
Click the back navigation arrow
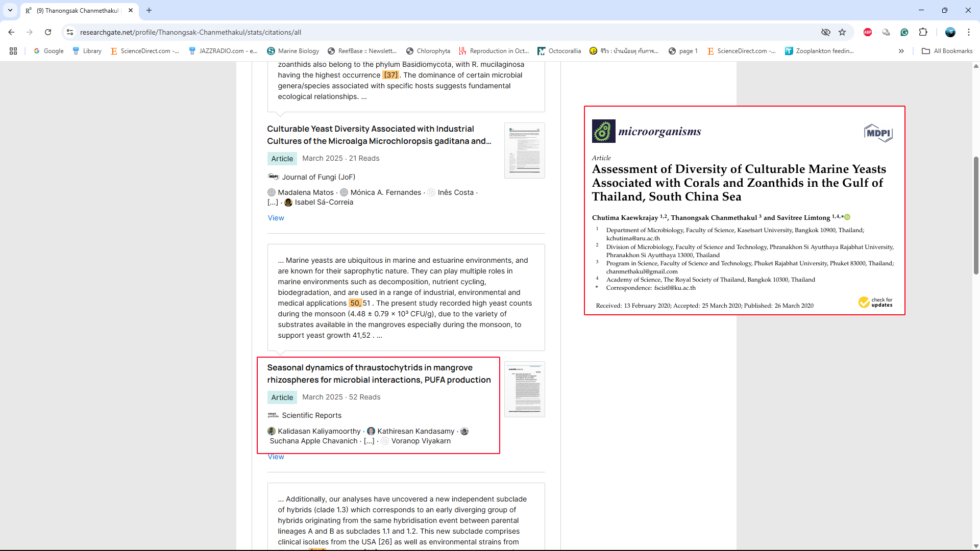pos(11,32)
